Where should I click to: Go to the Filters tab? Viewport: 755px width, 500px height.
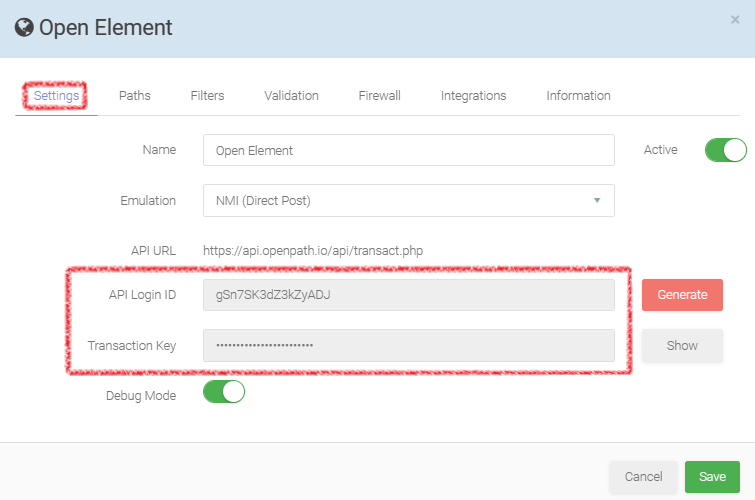tap(207, 96)
